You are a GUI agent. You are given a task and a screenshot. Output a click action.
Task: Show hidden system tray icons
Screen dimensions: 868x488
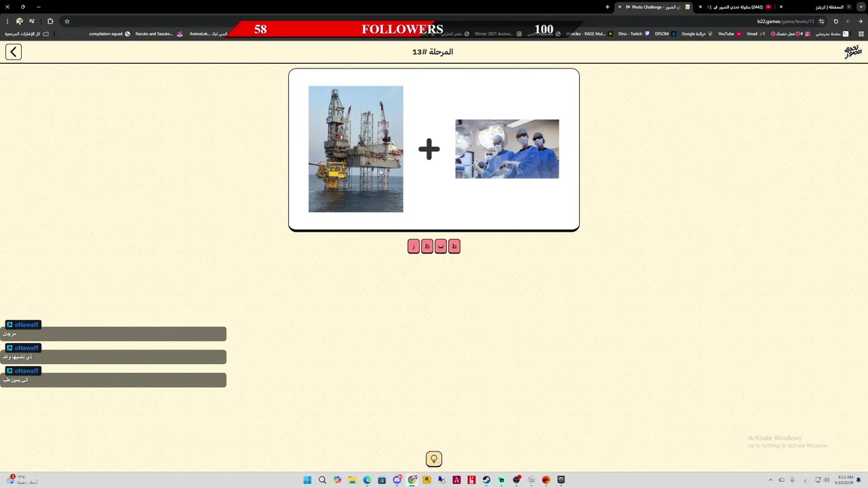coord(770,480)
